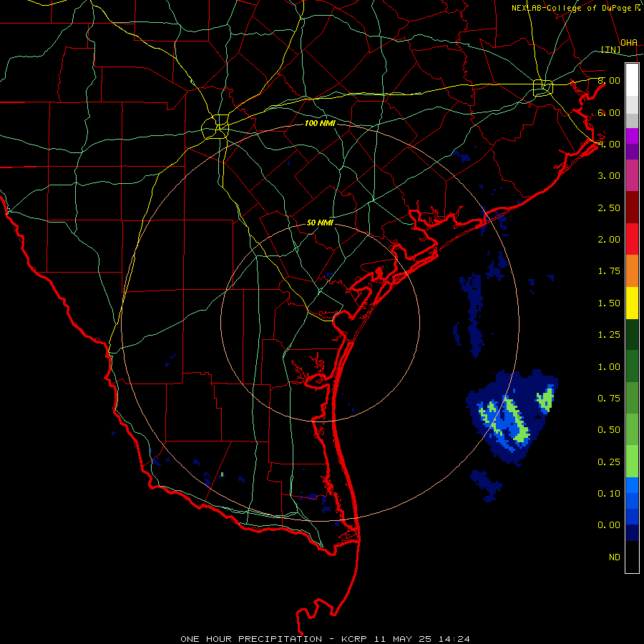
Task: Click the 0.50 legend value
Action: coord(609,430)
